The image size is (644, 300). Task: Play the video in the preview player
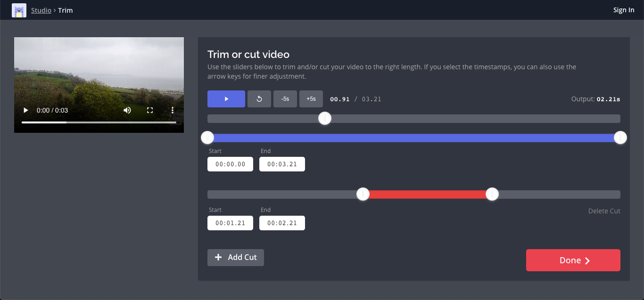[x=26, y=110]
